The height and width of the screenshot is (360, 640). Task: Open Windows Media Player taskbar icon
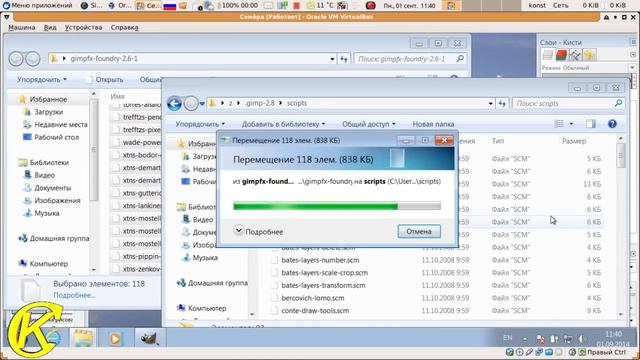(x=115, y=338)
